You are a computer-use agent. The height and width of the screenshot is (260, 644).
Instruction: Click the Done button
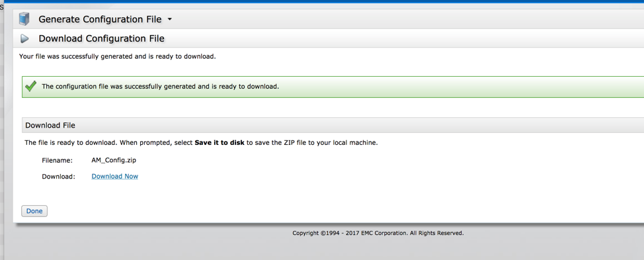[34, 211]
